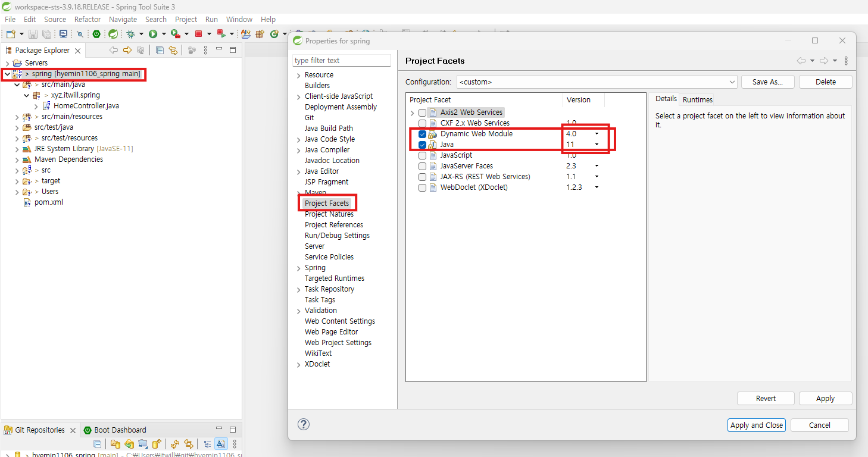Check the CXF 2.x Web Services facet
This screenshot has height=457, width=868.
coord(422,123)
